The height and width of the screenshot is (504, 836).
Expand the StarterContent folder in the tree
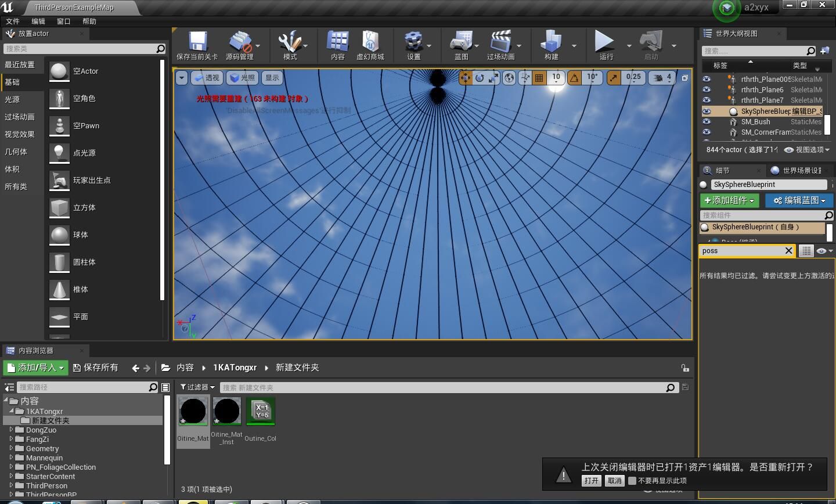11,476
